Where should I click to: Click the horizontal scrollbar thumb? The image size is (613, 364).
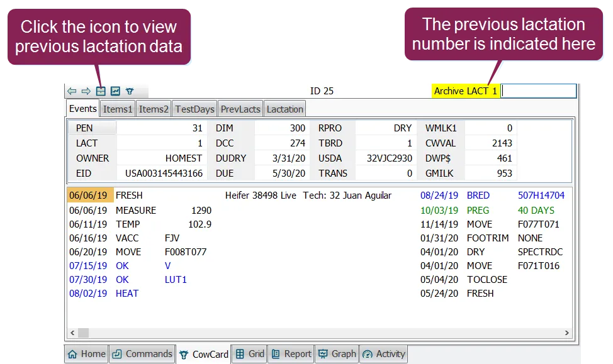click(x=83, y=333)
